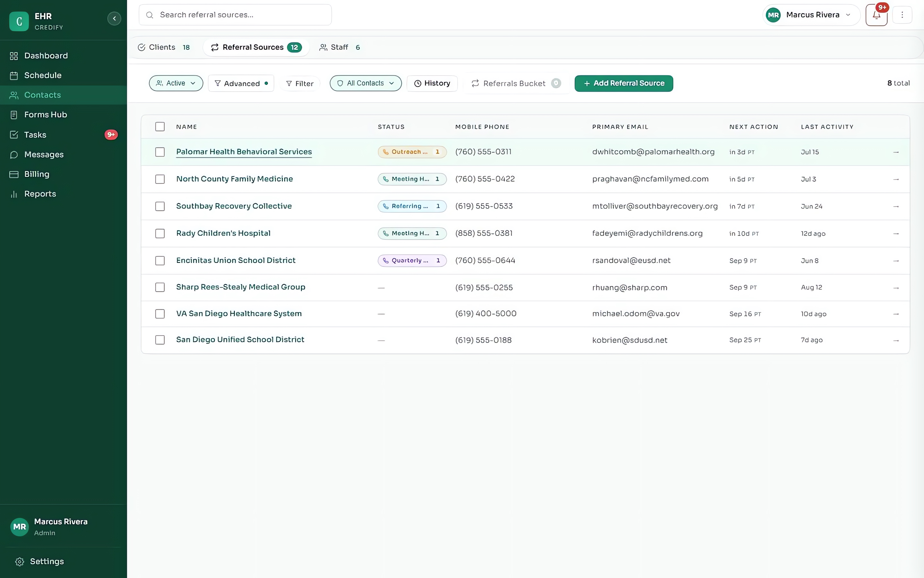Image resolution: width=924 pixels, height=578 pixels.
Task: Toggle the select-all checkbox in table header
Action: (160, 127)
